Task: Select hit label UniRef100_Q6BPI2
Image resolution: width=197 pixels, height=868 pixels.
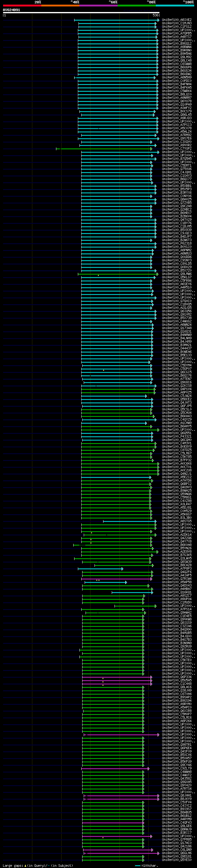Action: pyautogui.click(x=177, y=484)
